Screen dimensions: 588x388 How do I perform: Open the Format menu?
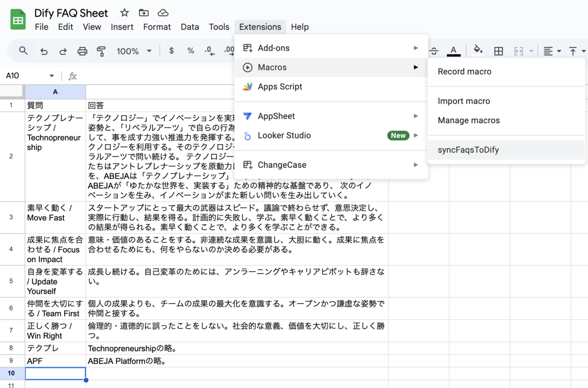click(157, 27)
